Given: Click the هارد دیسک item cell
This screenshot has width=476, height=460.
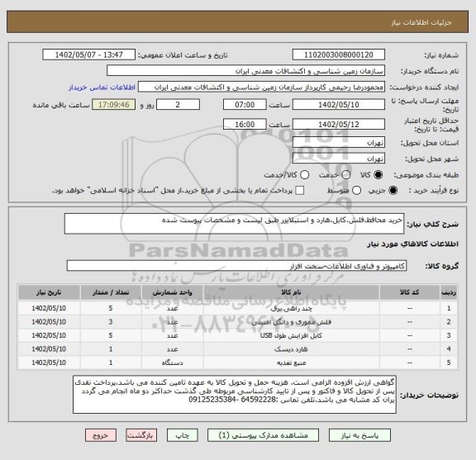Looking at the screenshot, I should click(291, 349).
